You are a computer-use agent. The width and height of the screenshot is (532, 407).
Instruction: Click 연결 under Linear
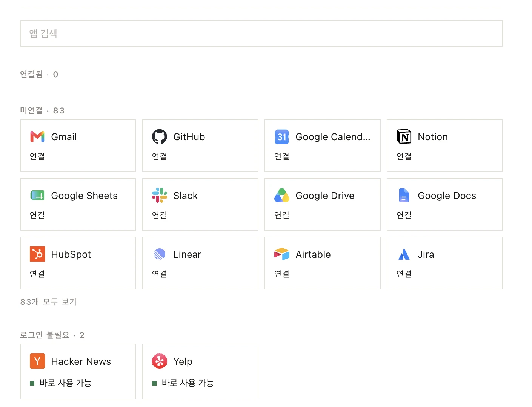coord(160,274)
